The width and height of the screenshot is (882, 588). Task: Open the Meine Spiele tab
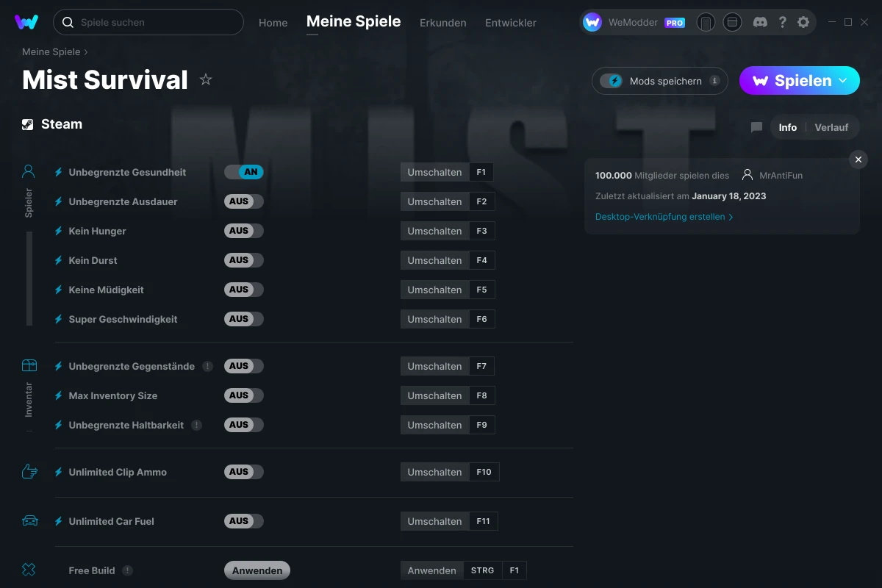[x=354, y=22]
